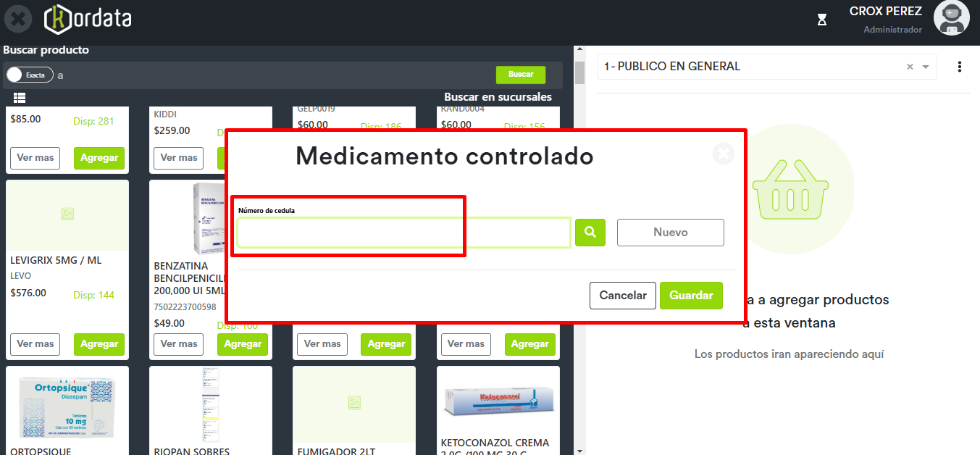Image resolution: width=980 pixels, height=455 pixels.
Task: Click Cancelar in the dialog
Action: click(x=622, y=296)
